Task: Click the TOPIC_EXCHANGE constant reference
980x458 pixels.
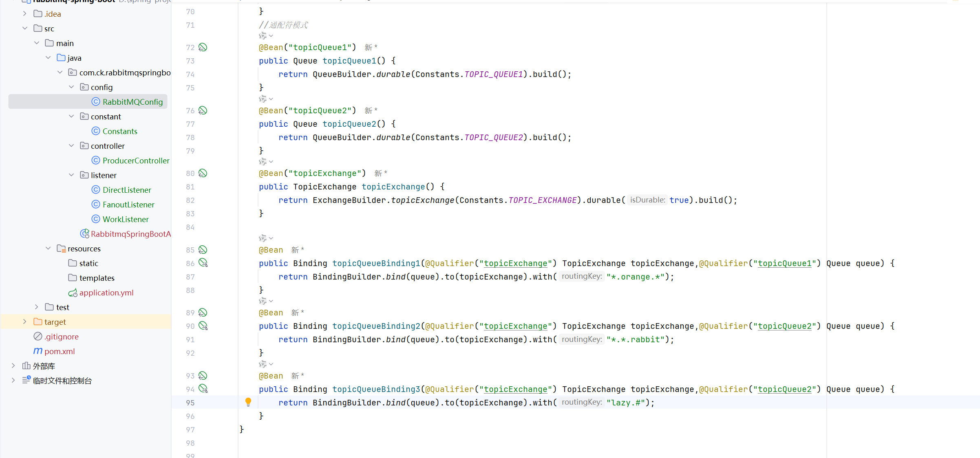Action: tap(542, 200)
